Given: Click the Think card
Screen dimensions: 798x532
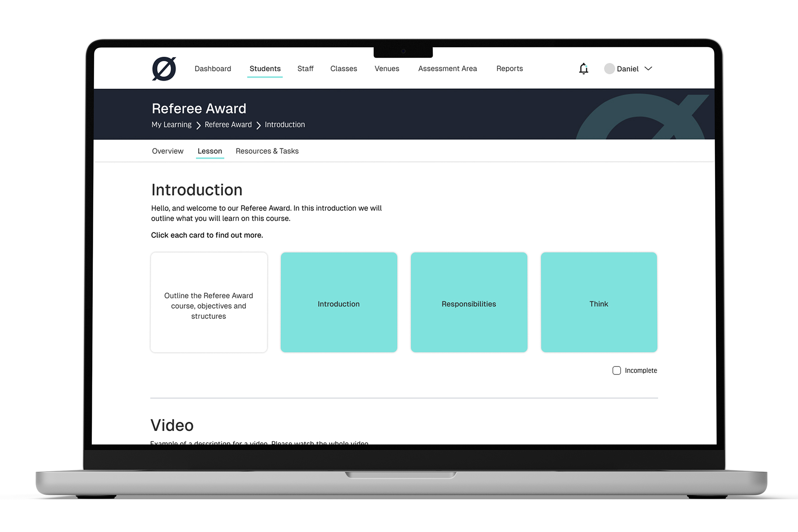Looking at the screenshot, I should [x=599, y=302].
